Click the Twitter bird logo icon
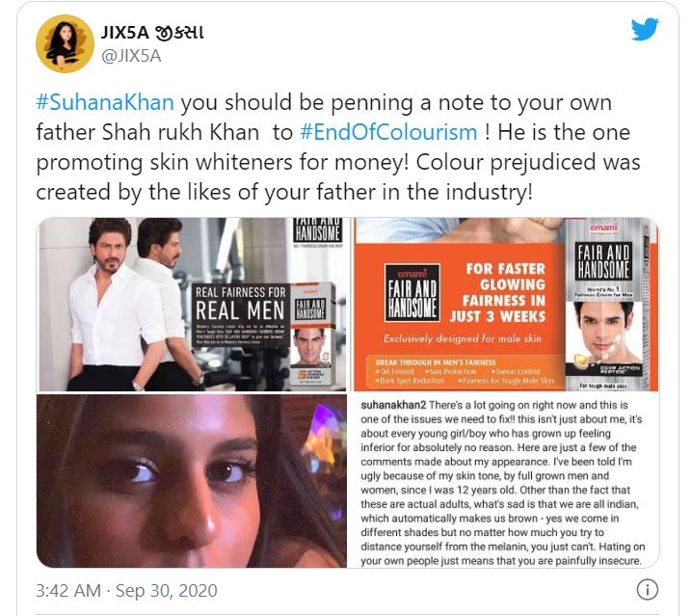Viewport: 691px width, 616px height. (x=645, y=29)
